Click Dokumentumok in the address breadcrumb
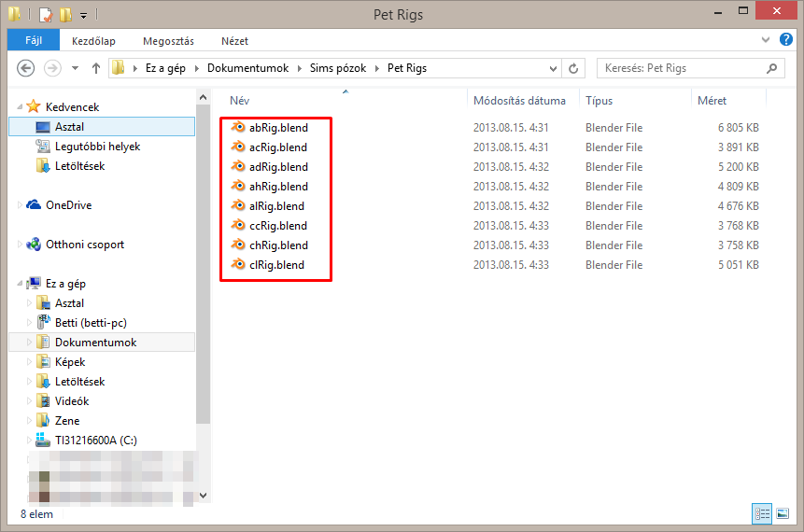This screenshot has width=804, height=532. tap(247, 68)
